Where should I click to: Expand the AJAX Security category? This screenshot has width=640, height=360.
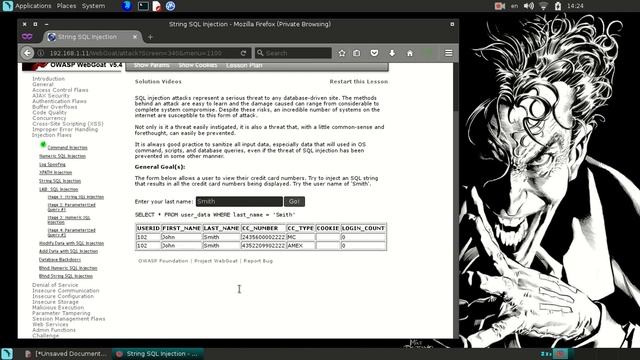pos(51,96)
